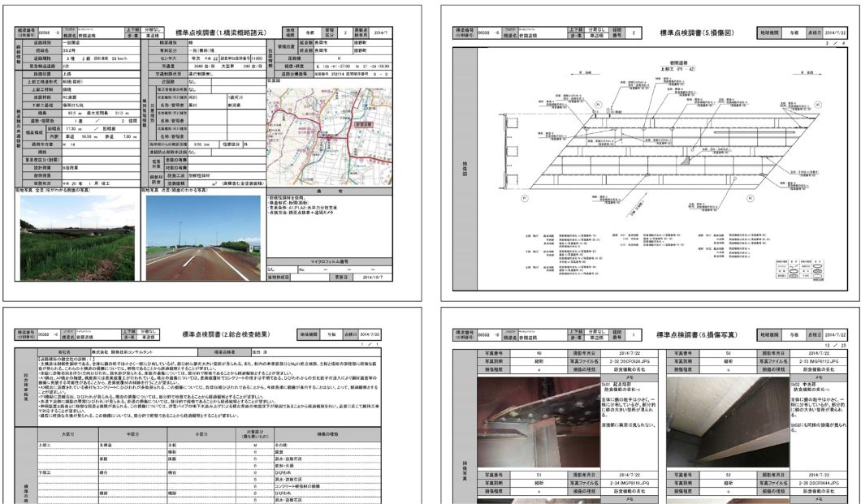Click the title '標準点検調書(5.損傷図)'
861x504 pixels.
[x=696, y=33]
